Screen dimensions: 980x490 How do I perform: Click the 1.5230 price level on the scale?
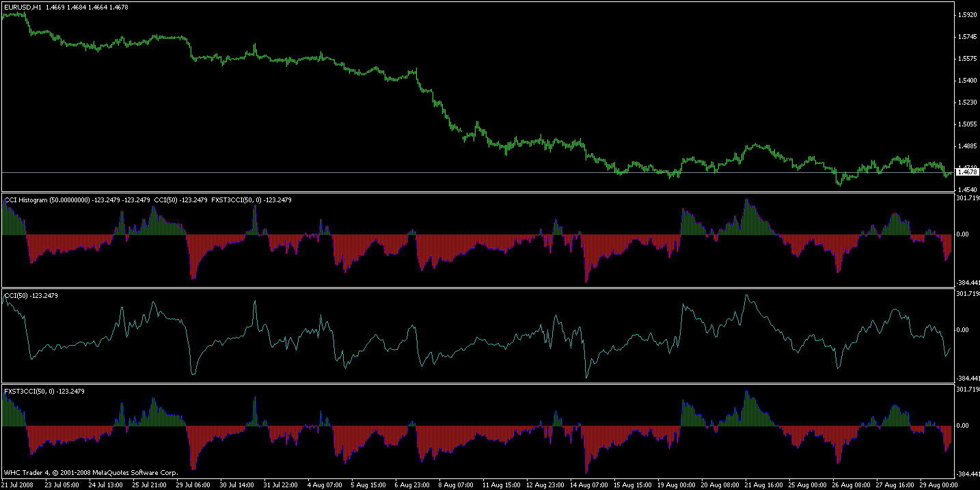tap(966, 102)
